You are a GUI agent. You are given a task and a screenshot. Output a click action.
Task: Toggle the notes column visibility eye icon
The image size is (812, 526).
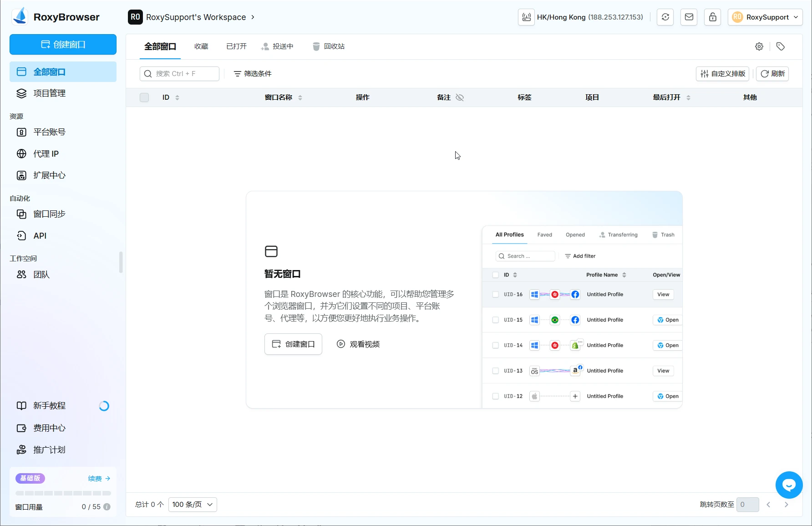pyautogui.click(x=460, y=97)
